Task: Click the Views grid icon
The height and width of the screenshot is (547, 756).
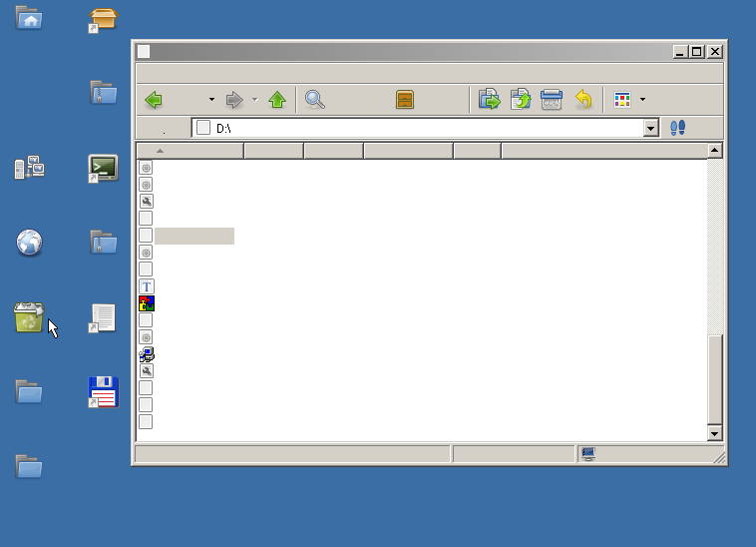Action: [622, 100]
